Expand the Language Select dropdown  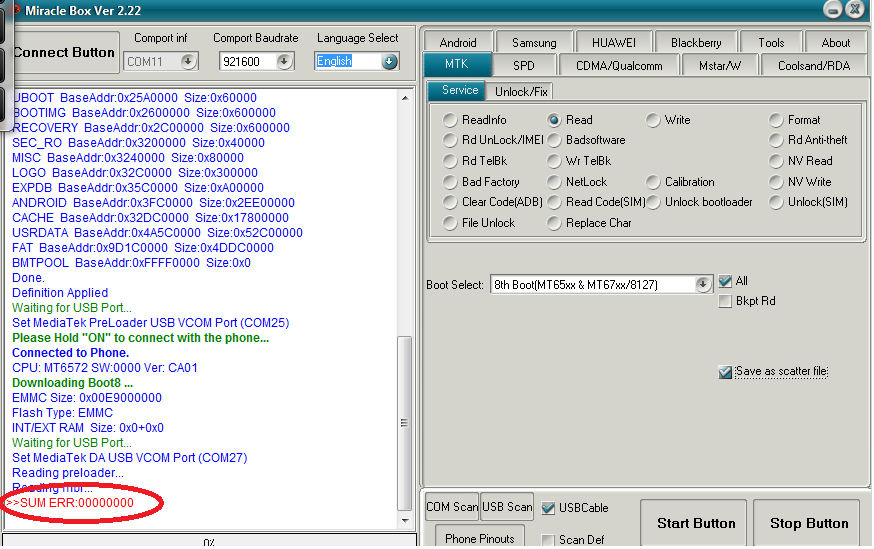(x=390, y=61)
